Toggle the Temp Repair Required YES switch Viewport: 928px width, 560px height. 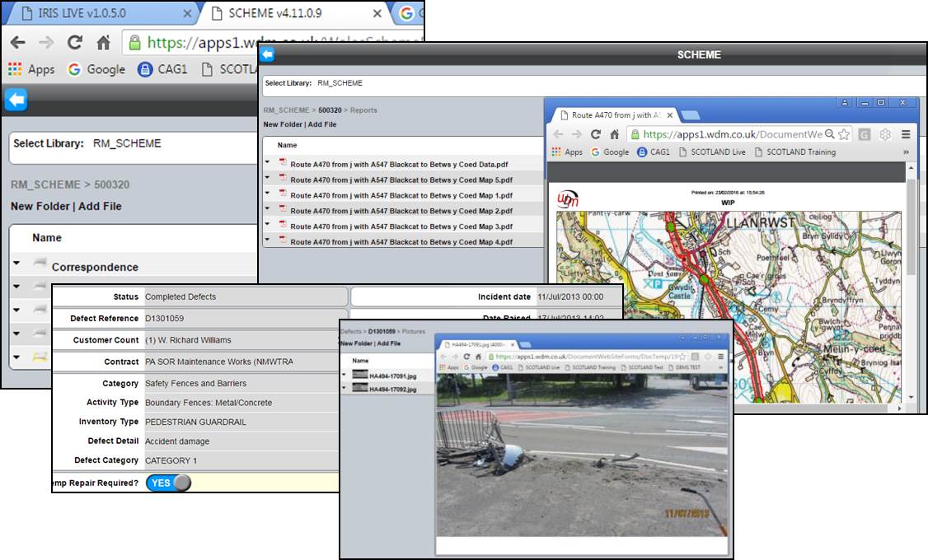(x=168, y=483)
